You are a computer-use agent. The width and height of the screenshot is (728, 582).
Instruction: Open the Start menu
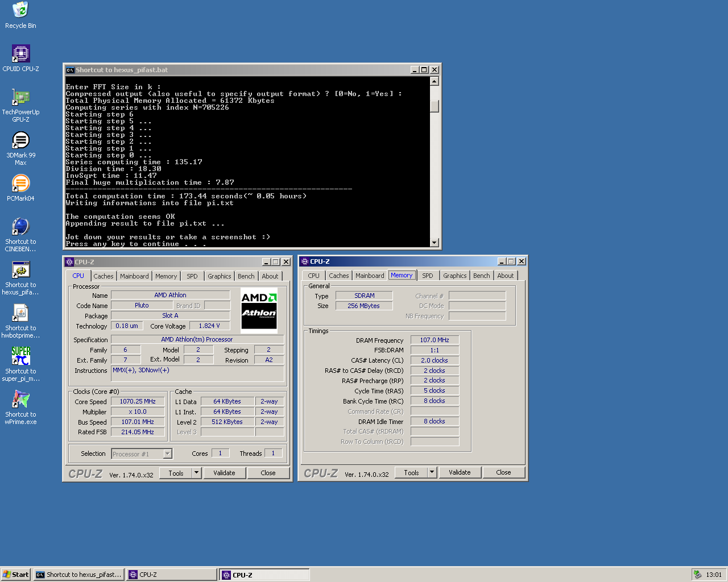16,575
